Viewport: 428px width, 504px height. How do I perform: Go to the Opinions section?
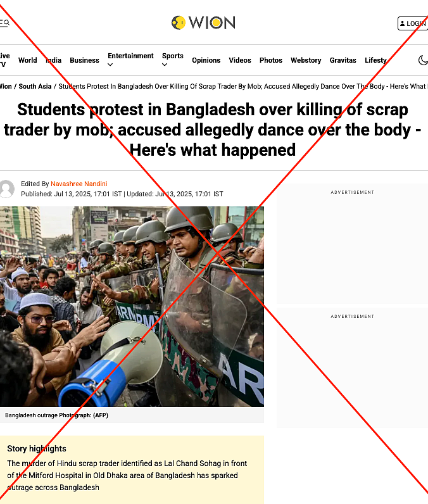tap(206, 60)
